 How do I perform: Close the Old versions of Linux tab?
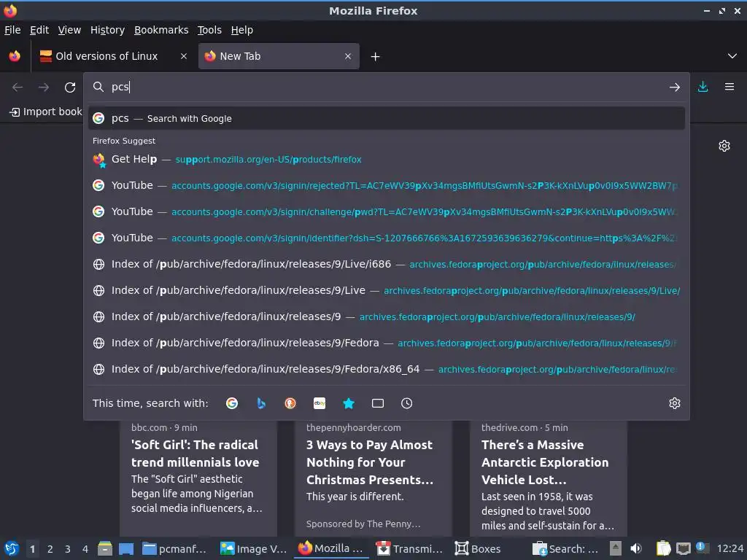(x=184, y=56)
